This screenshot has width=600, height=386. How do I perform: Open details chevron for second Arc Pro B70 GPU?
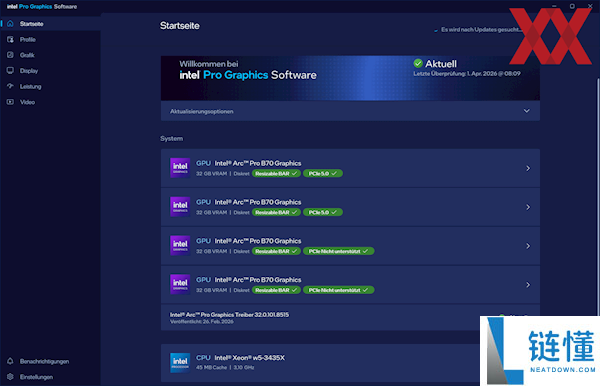click(528, 207)
